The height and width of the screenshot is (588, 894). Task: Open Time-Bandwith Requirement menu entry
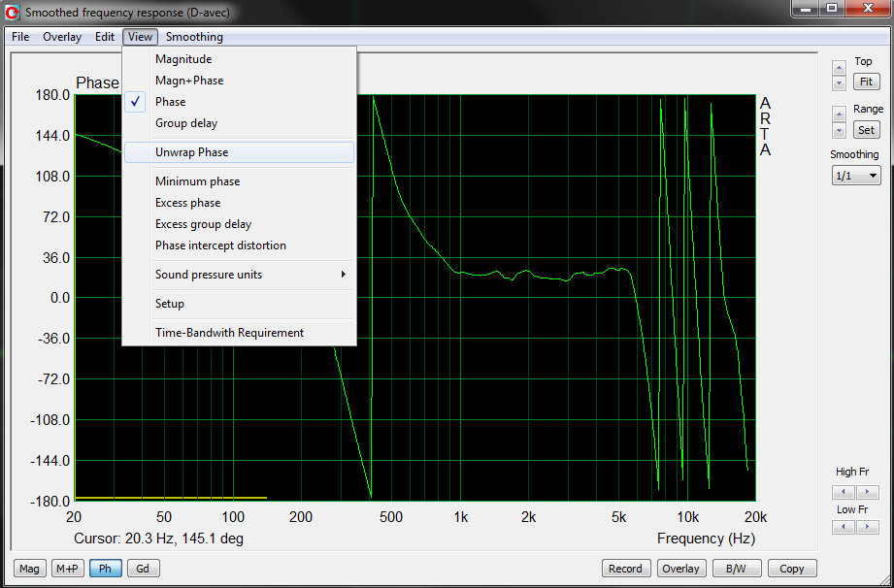[240, 333]
